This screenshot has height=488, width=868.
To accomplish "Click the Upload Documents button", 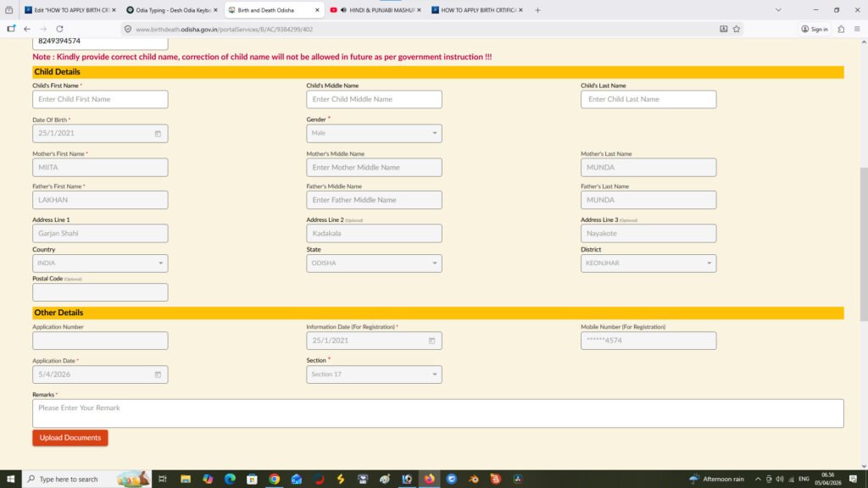I will [70, 438].
